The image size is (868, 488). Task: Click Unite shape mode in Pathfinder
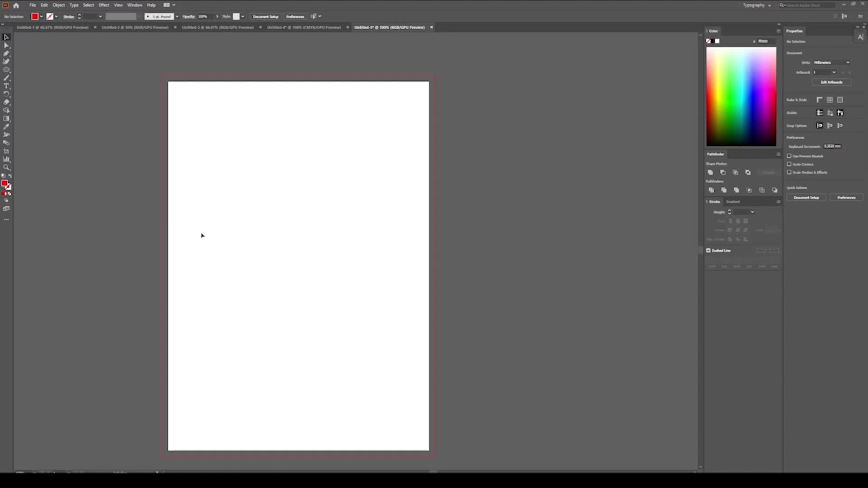pos(710,173)
